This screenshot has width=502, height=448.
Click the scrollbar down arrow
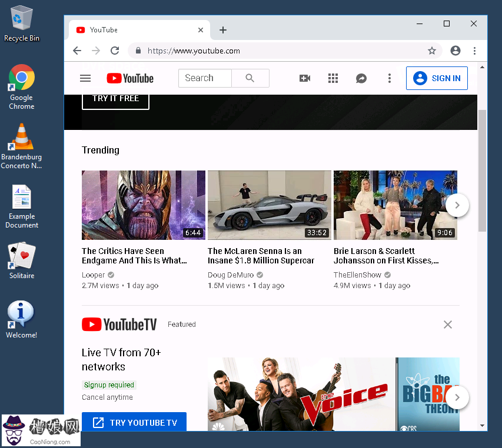click(482, 426)
